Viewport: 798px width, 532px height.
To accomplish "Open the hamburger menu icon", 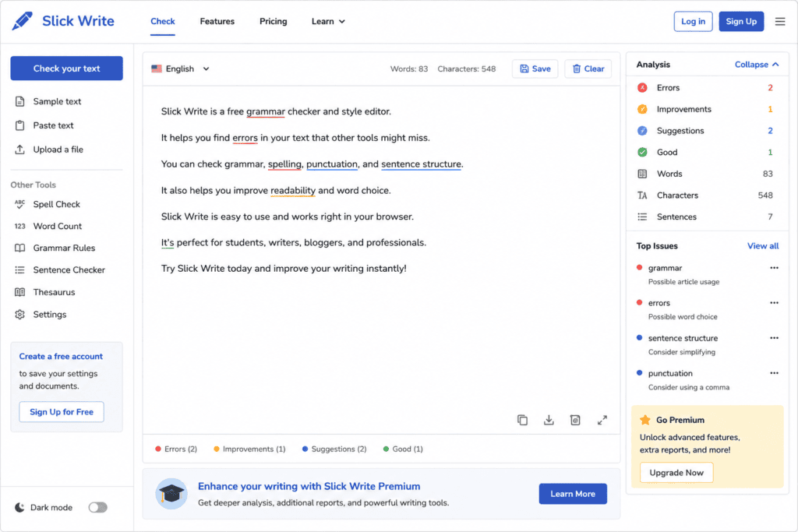I will [779, 21].
